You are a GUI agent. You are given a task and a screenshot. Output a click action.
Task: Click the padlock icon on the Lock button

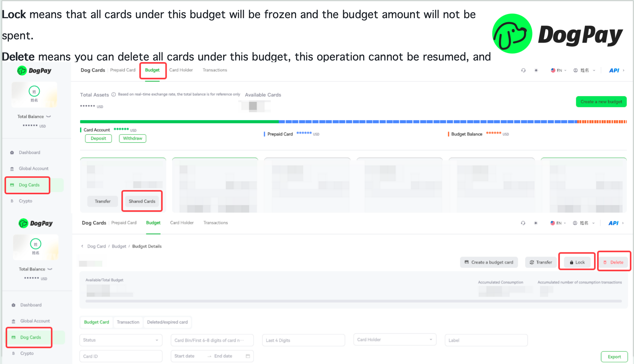coord(572,262)
